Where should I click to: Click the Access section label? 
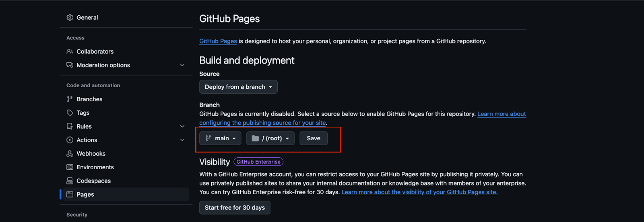click(75, 38)
